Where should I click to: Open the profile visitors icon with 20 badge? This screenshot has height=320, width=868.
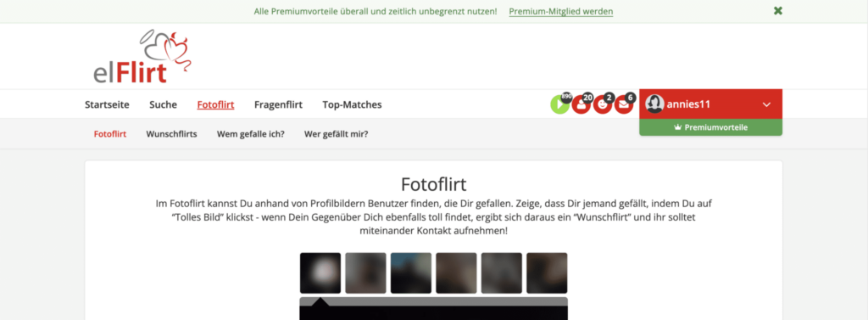[x=581, y=104]
